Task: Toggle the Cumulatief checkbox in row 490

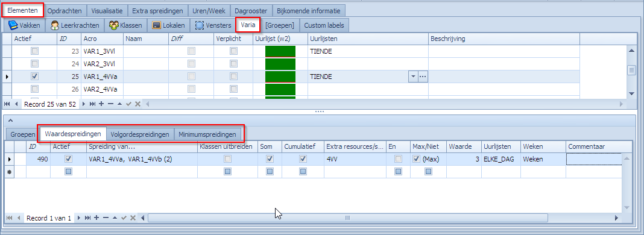Action: click(x=303, y=158)
